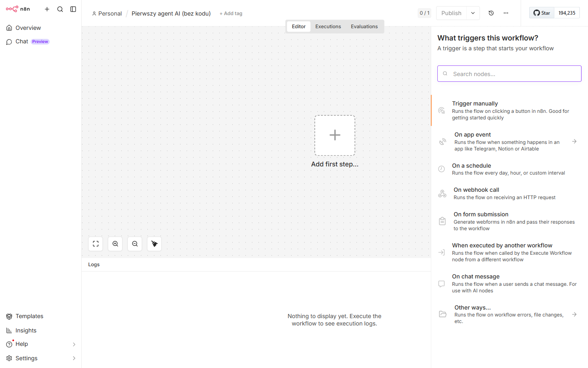The width and height of the screenshot is (588, 368).
Task: Open workflow history clock icon
Action: 491,13
